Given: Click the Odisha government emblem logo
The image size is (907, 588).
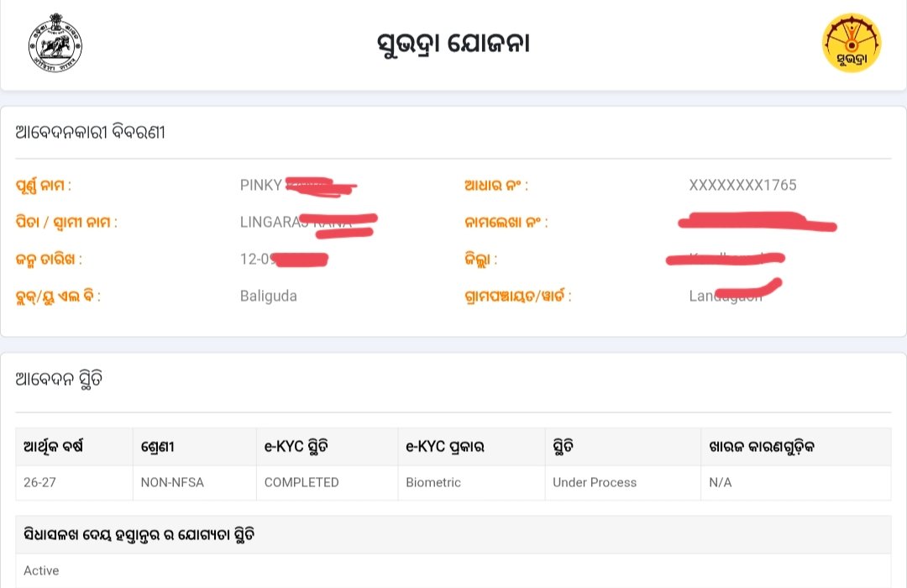Looking at the screenshot, I should [55, 43].
